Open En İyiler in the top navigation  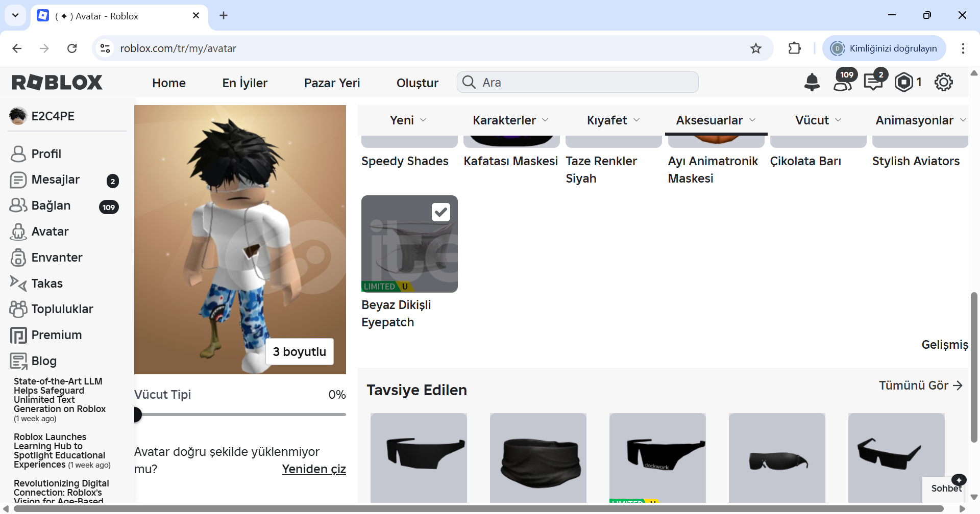(244, 83)
